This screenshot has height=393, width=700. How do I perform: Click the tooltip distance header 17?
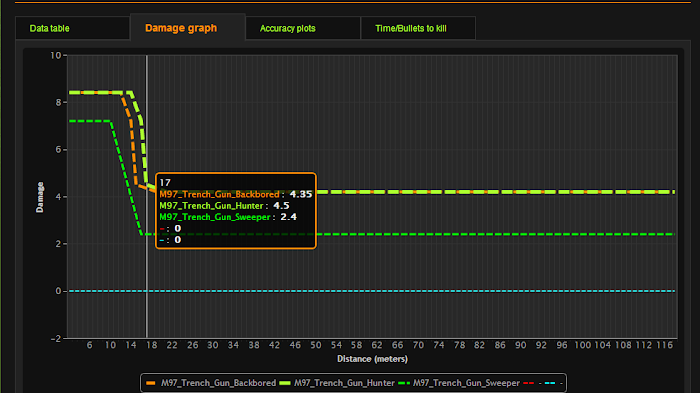(x=165, y=183)
